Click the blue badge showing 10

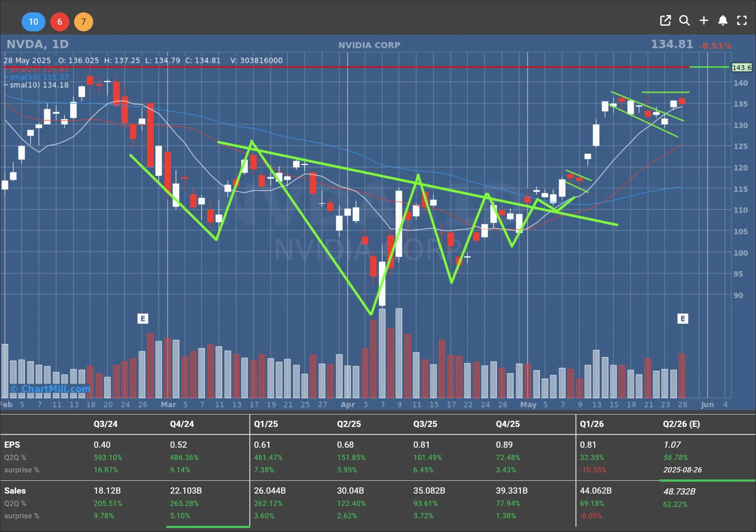pos(34,22)
